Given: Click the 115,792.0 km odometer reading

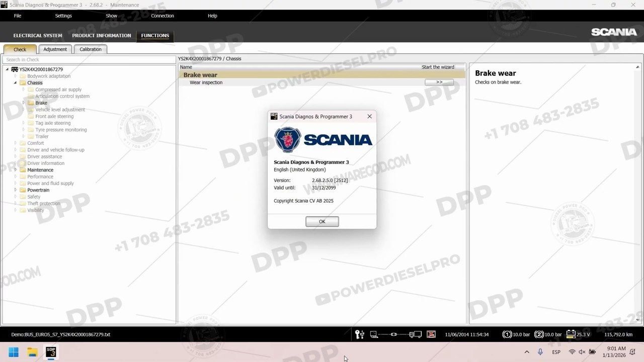Looking at the screenshot, I should tap(618, 334).
